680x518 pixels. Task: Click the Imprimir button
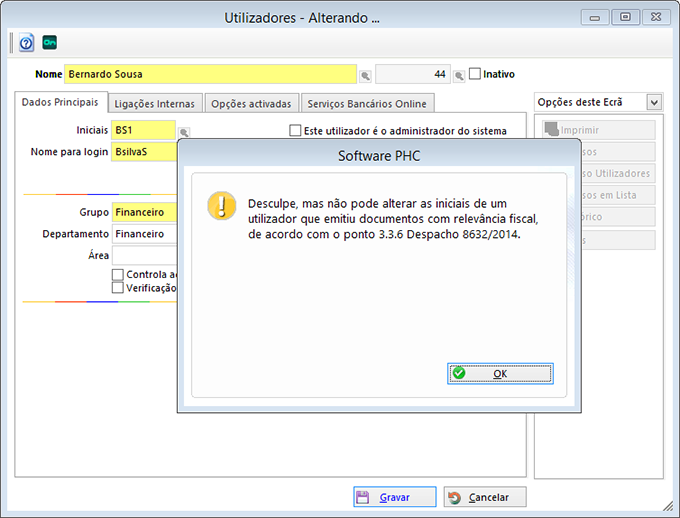pos(599,130)
